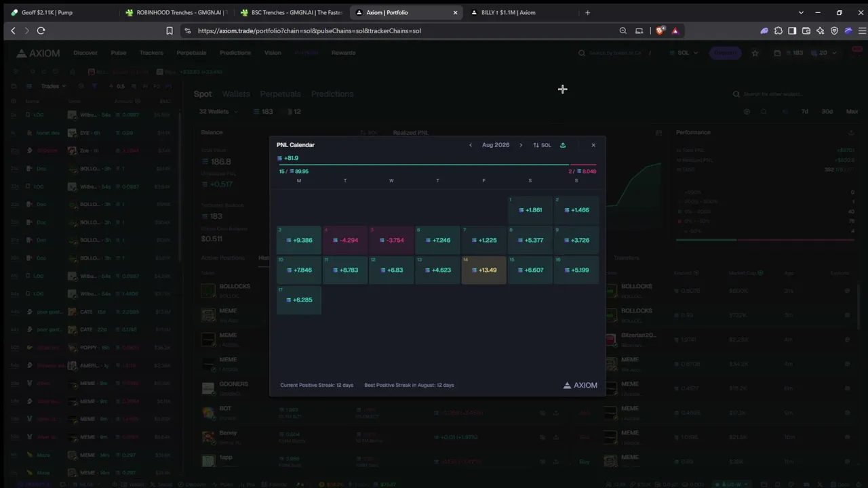
Task: Open Leo AI assistant icon
Action: pos(820,30)
